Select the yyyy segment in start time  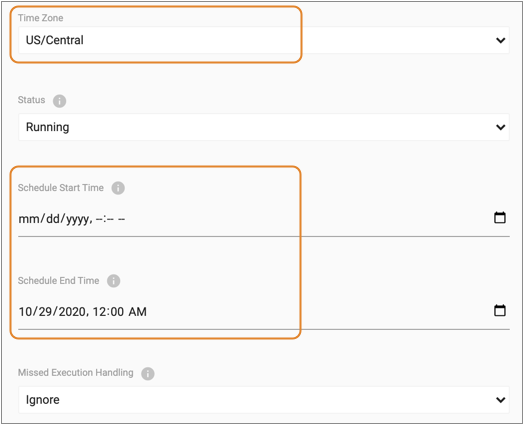pos(78,220)
